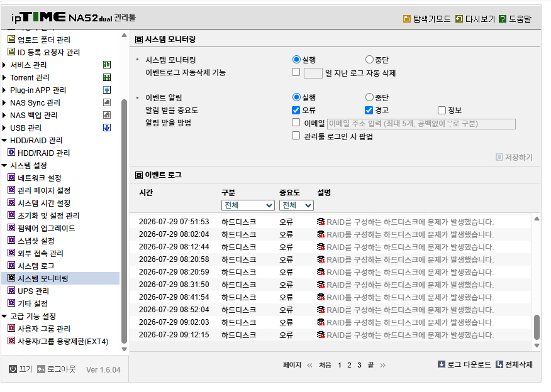Click the 펌웨어 업그레이드 item icon
The image size is (551, 392).
(x=11, y=227)
